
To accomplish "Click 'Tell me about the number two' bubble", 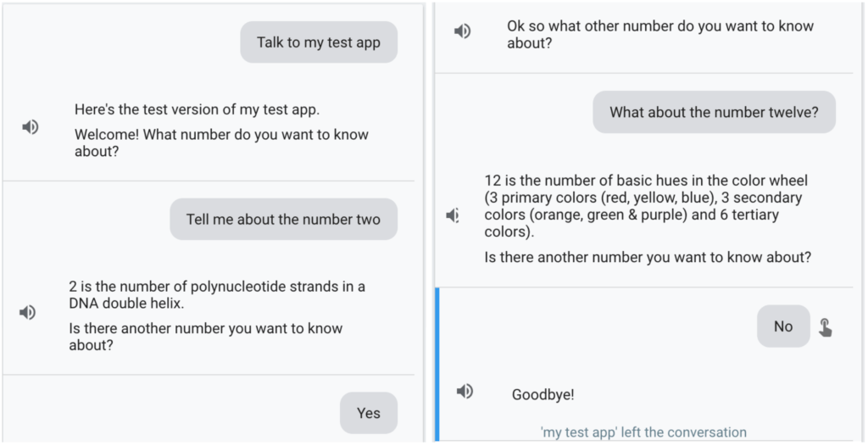I will (x=283, y=220).
